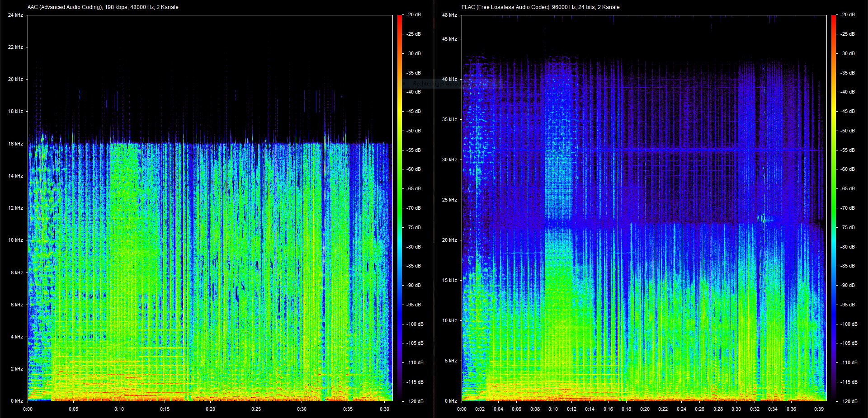
Task: Click the color scale bar beside the FLAC spectrogram
Action: (x=834, y=208)
